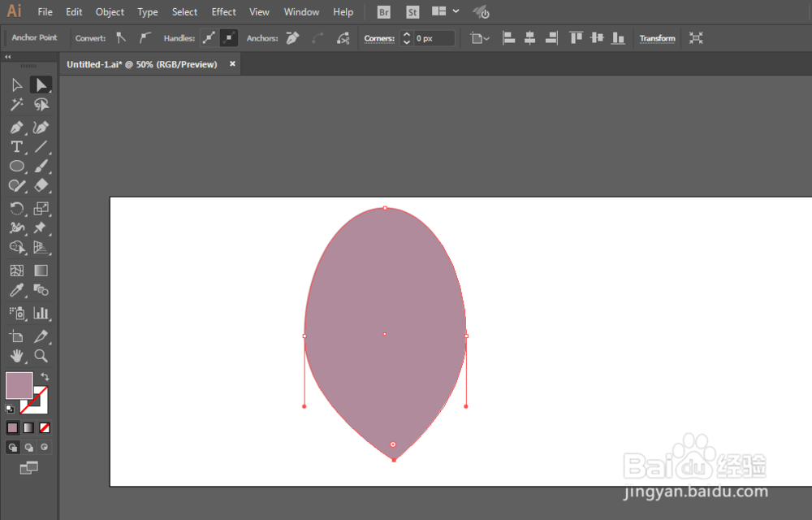Image resolution: width=812 pixels, height=520 pixels.
Task: Select the Pen tool
Action: coord(16,128)
